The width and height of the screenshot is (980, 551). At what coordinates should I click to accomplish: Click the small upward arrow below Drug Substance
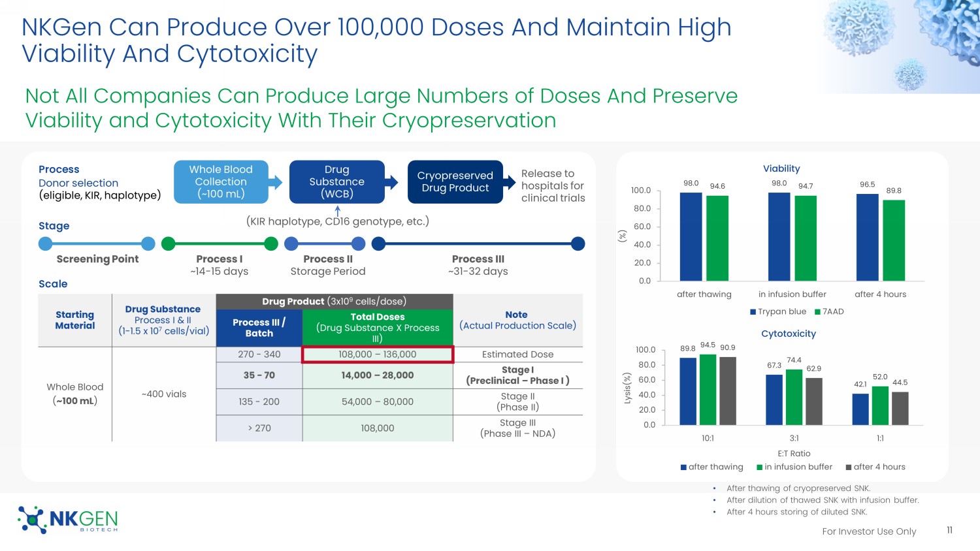coord(338,211)
